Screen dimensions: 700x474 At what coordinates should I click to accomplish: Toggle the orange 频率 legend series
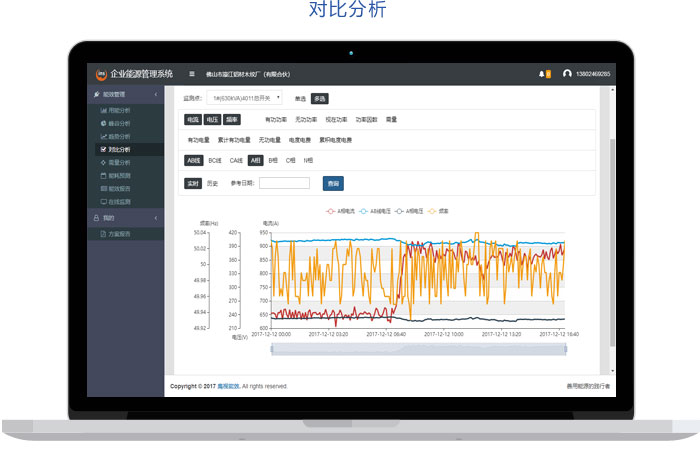pos(438,211)
